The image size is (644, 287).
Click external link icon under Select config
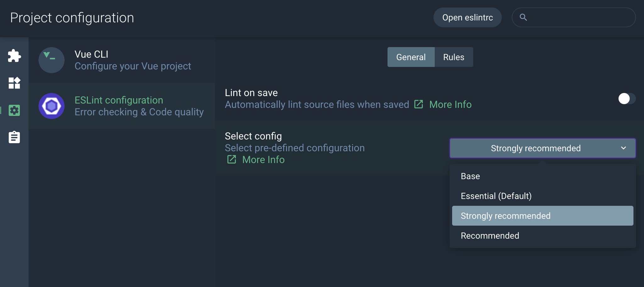[232, 160]
